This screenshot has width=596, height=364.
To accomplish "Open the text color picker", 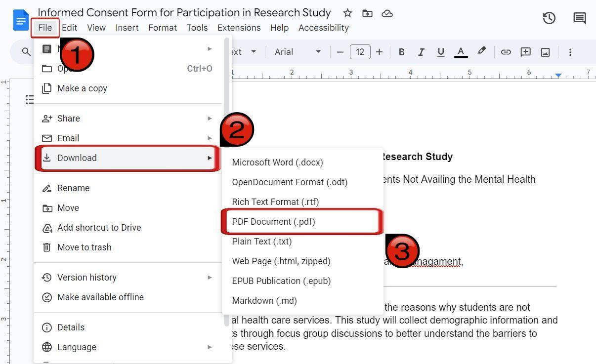I will [x=461, y=52].
